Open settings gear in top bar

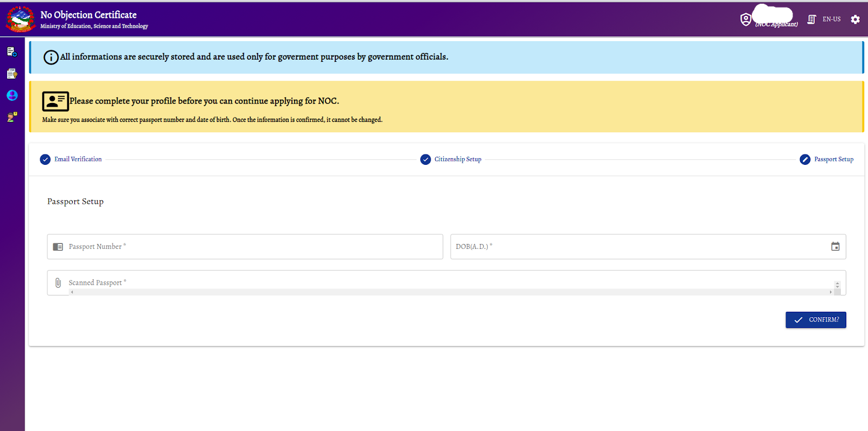pyautogui.click(x=855, y=20)
